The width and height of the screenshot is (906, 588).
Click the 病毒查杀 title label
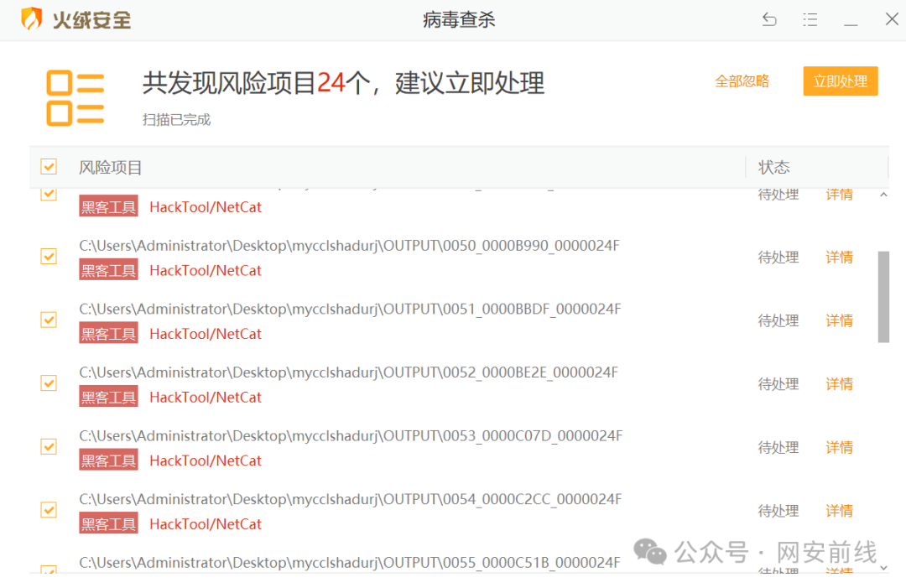pyautogui.click(x=459, y=18)
